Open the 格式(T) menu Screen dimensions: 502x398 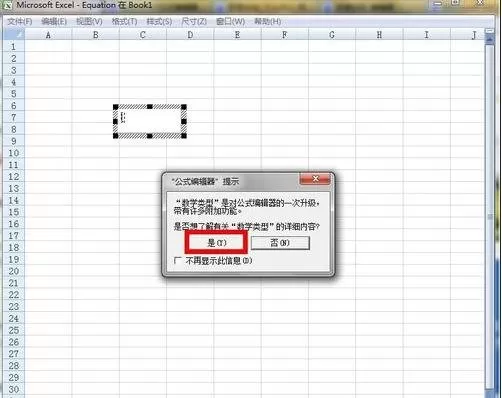click(124, 22)
